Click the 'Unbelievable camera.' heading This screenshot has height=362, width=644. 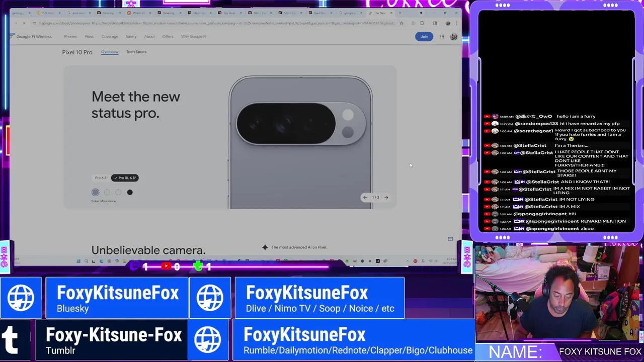coord(148,250)
